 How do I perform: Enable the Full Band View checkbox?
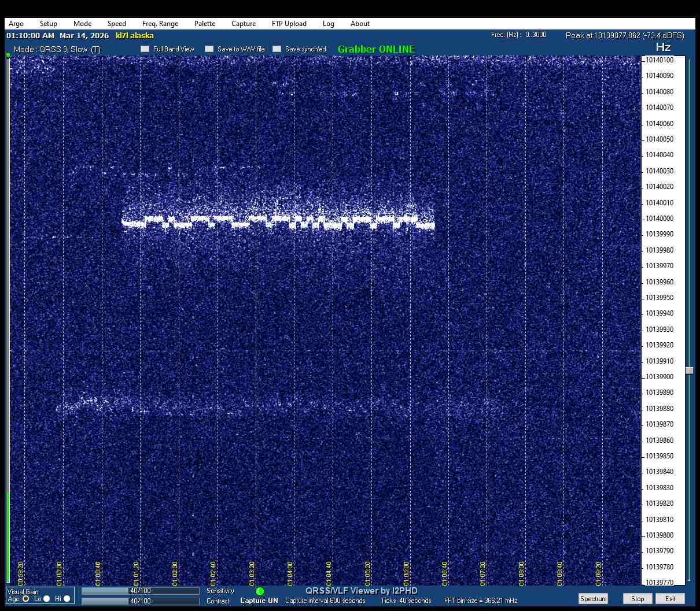(145, 49)
